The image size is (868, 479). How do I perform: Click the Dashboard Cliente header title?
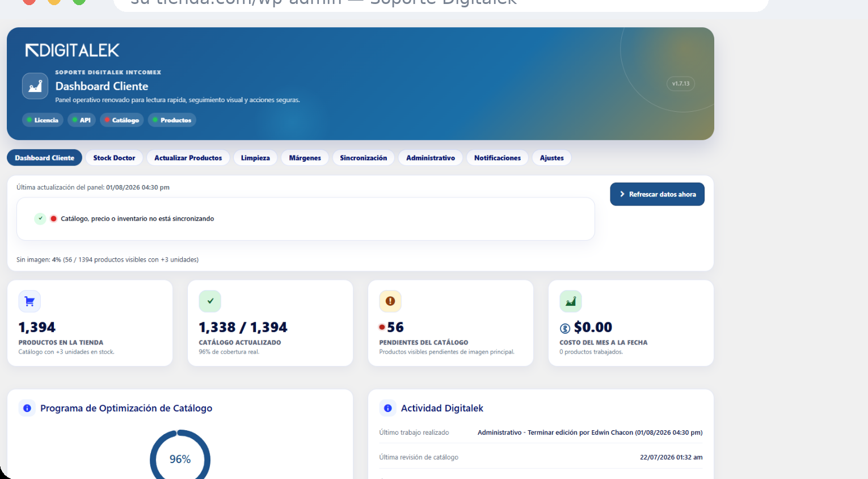click(x=102, y=86)
